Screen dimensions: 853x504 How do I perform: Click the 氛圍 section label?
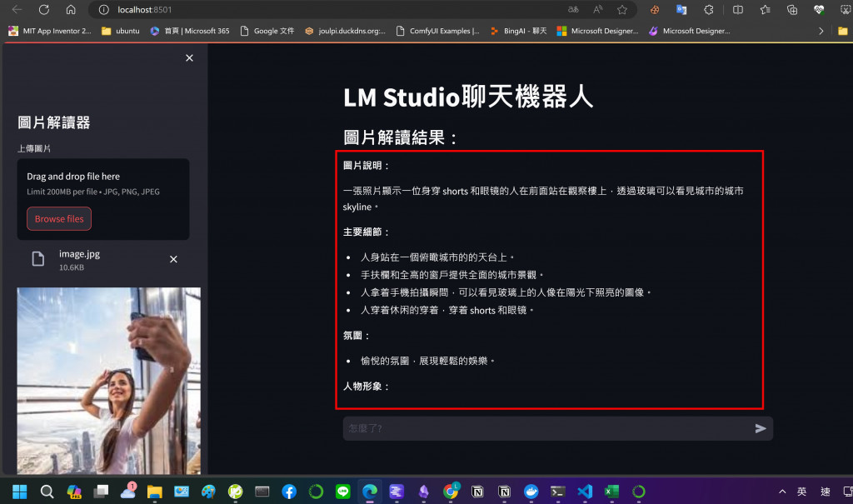coord(357,336)
